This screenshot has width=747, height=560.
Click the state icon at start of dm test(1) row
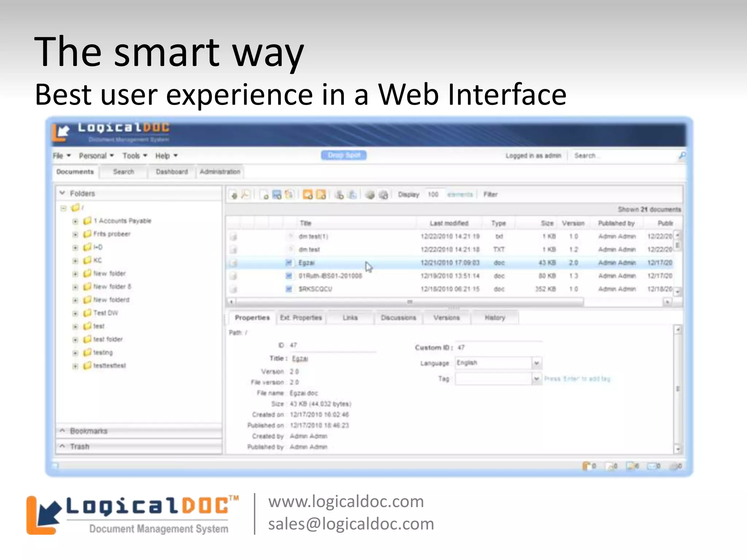click(x=234, y=237)
